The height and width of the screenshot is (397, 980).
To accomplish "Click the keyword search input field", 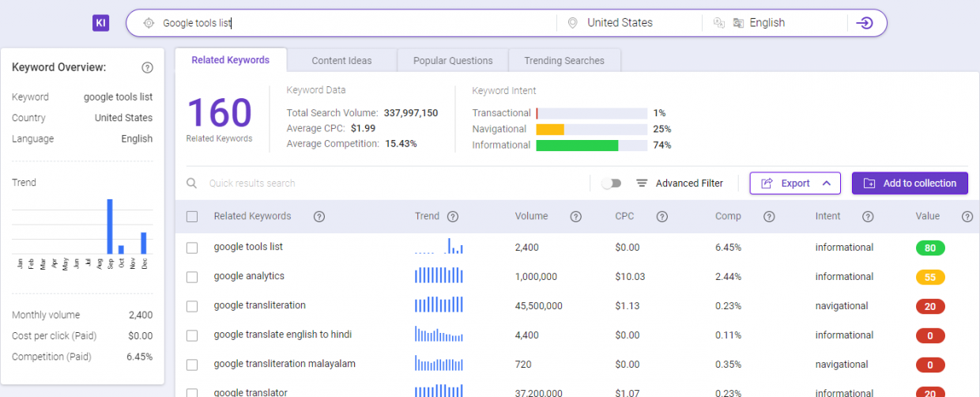I will 356,23.
